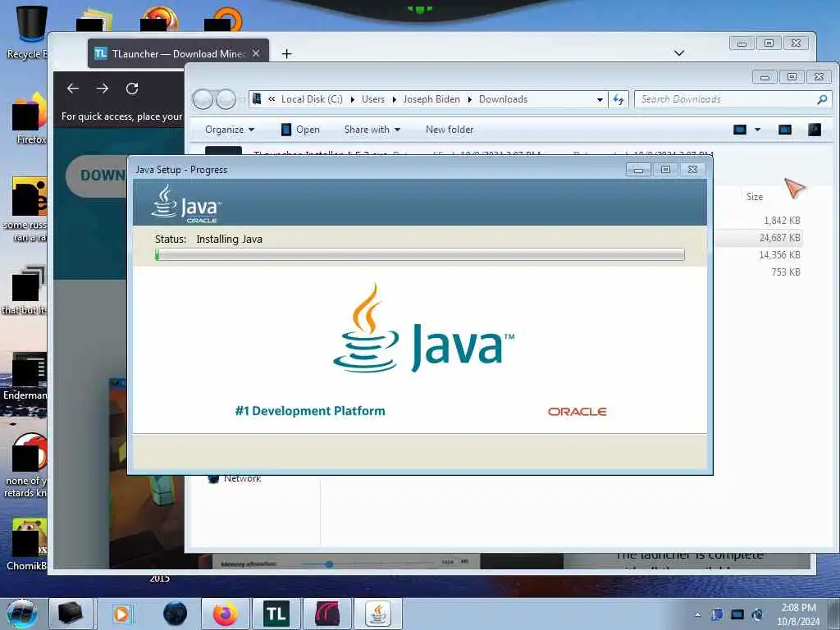Viewport: 840px width, 630px height.
Task: Expand the arrow after Users
Action: (395, 99)
